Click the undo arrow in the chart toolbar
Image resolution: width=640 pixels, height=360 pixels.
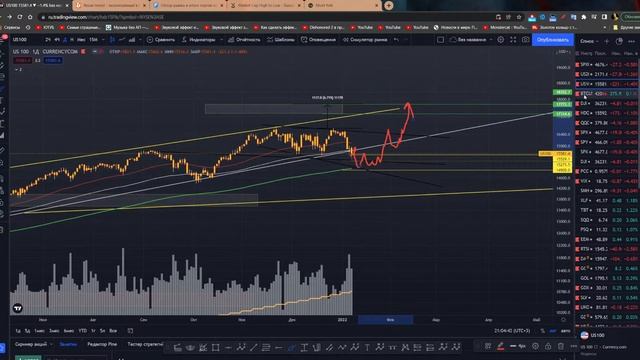[x=396, y=40]
